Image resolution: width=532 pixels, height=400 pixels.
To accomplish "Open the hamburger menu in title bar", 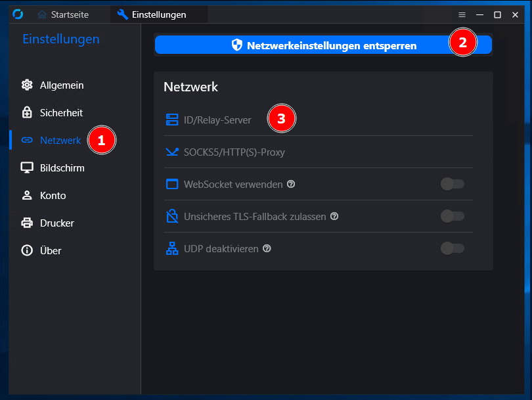I will coord(462,14).
